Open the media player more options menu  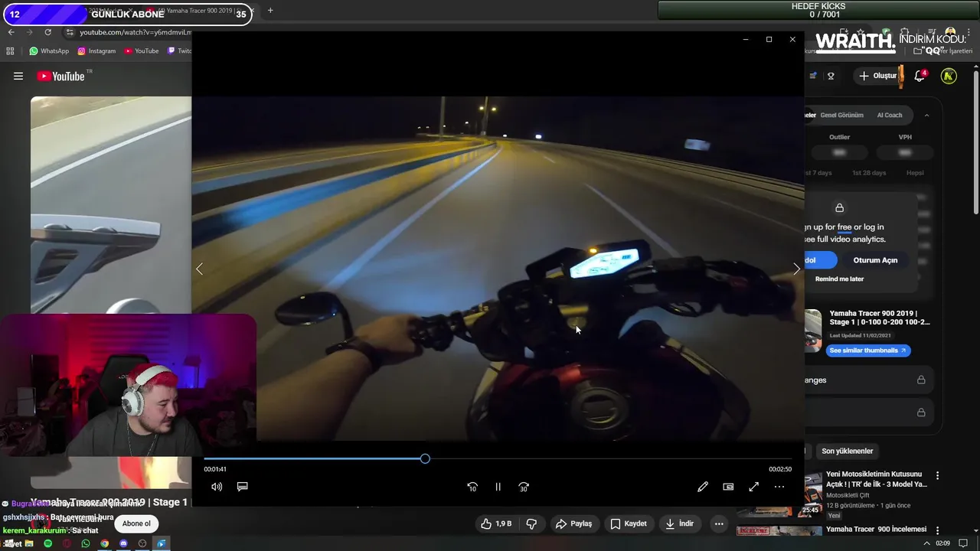(x=779, y=487)
